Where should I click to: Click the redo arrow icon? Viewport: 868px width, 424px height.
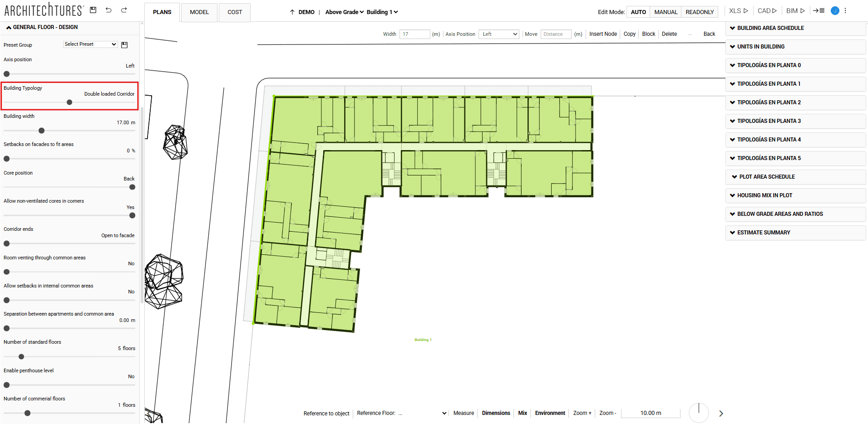click(x=124, y=10)
